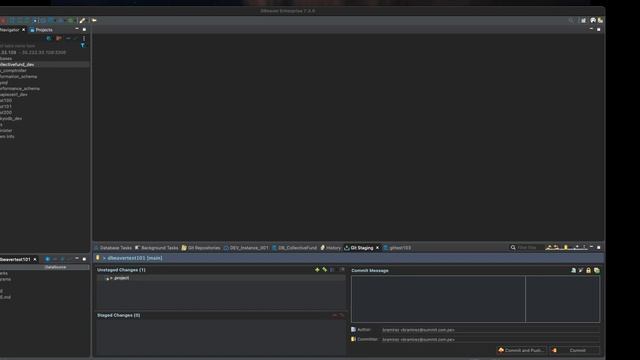Viewport: 640px width, 360px height.
Task: Minimize the project panel at bottom left
Action: [x=77, y=259]
